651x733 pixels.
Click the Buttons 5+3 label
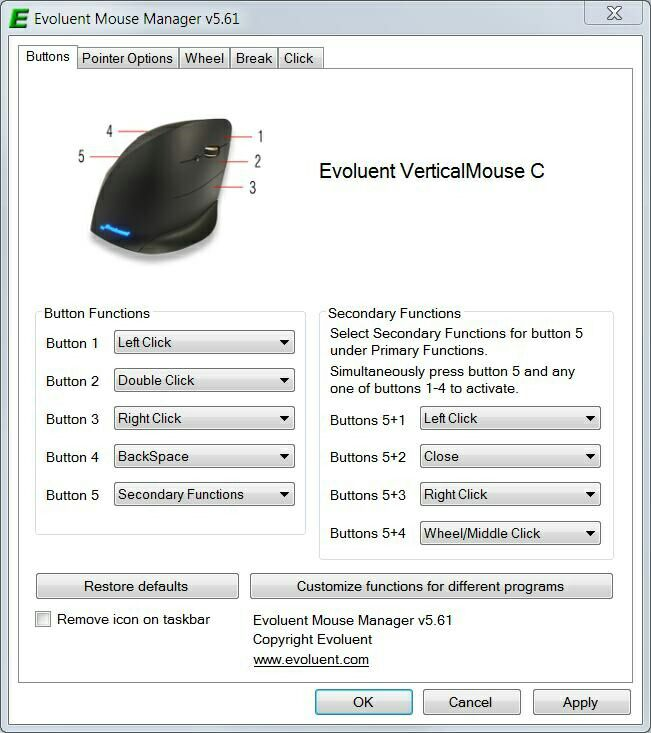click(x=368, y=495)
